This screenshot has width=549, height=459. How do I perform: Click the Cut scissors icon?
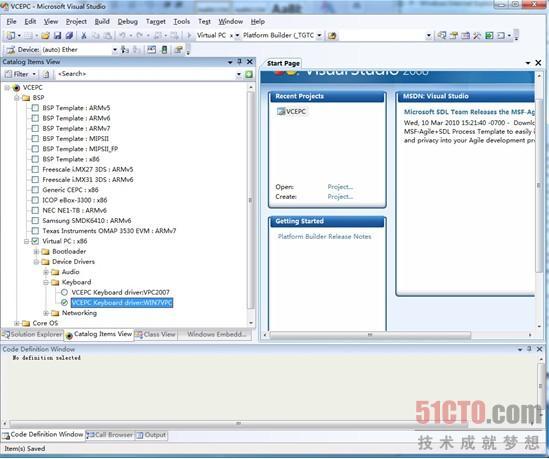click(84, 35)
